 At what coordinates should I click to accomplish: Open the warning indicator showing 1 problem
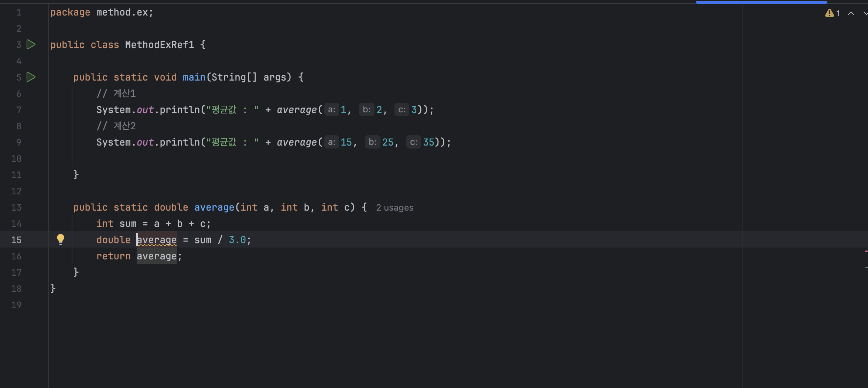pyautogui.click(x=833, y=13)
